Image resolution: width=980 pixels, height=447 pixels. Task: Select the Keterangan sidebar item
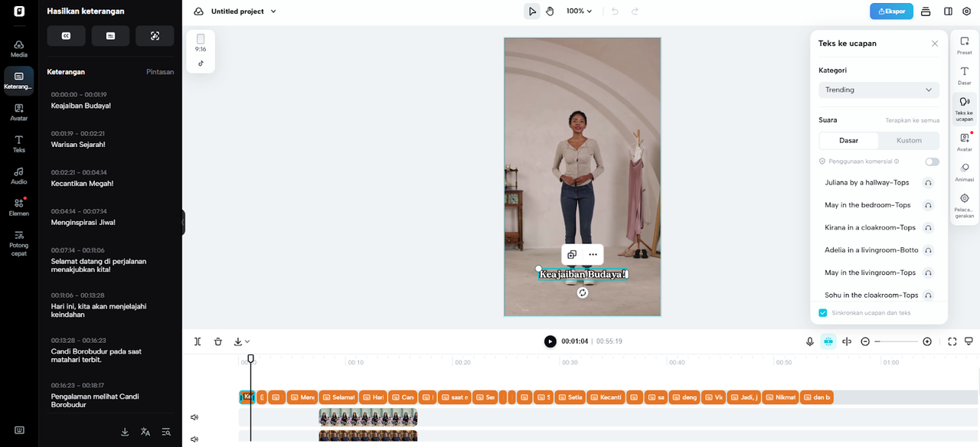click(19, 80)
